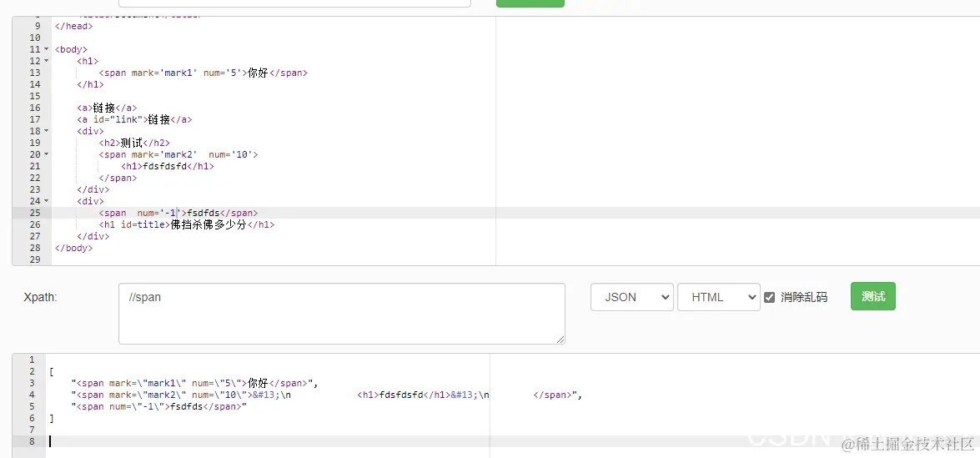
Task: Click line 13 span mark1 你好 code
Action: point(204,73)
